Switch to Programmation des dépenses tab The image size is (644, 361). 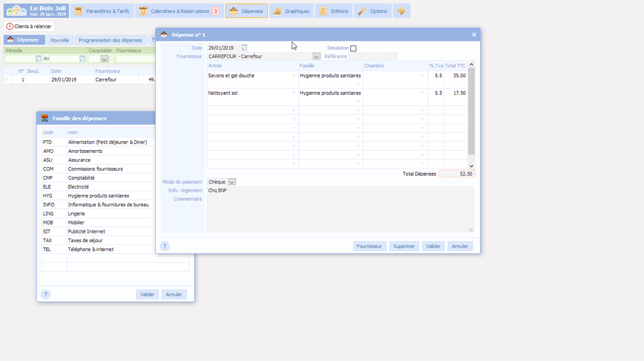coord(110,40)
